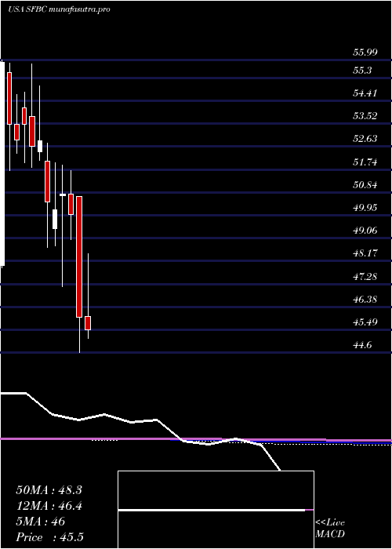Click the Price : 45.5 reading
The width and height of the screenshot is (392, 549).
[49, 537]
